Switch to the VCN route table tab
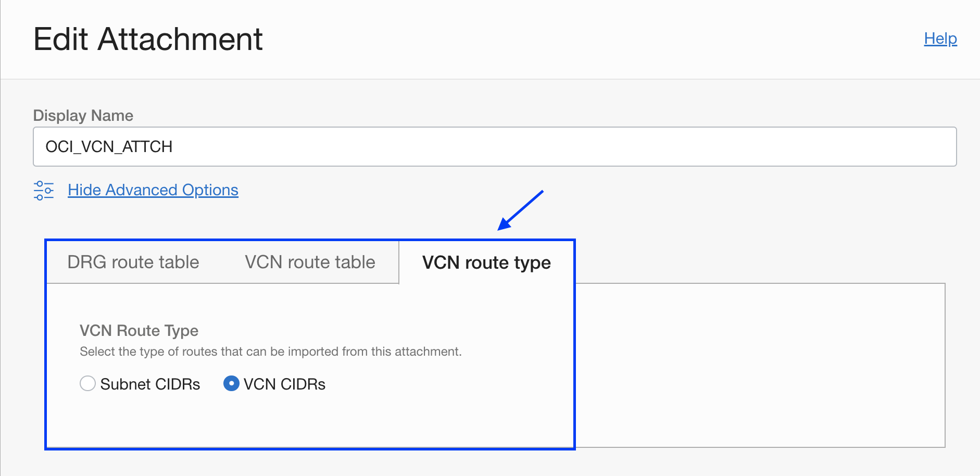Viewport: 980px width, 476px height. click(x=309, y=262)
